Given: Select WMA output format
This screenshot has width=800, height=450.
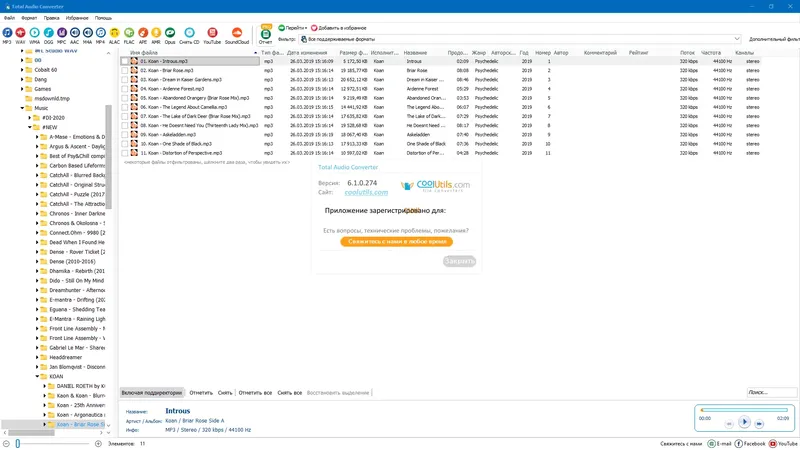Looking at the screenshot, I should point(34,34).
